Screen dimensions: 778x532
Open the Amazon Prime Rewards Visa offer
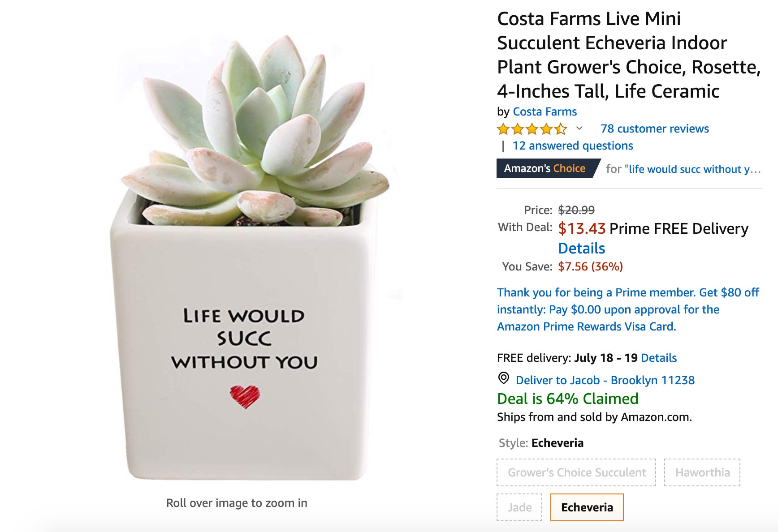click(x=627, y=309)
